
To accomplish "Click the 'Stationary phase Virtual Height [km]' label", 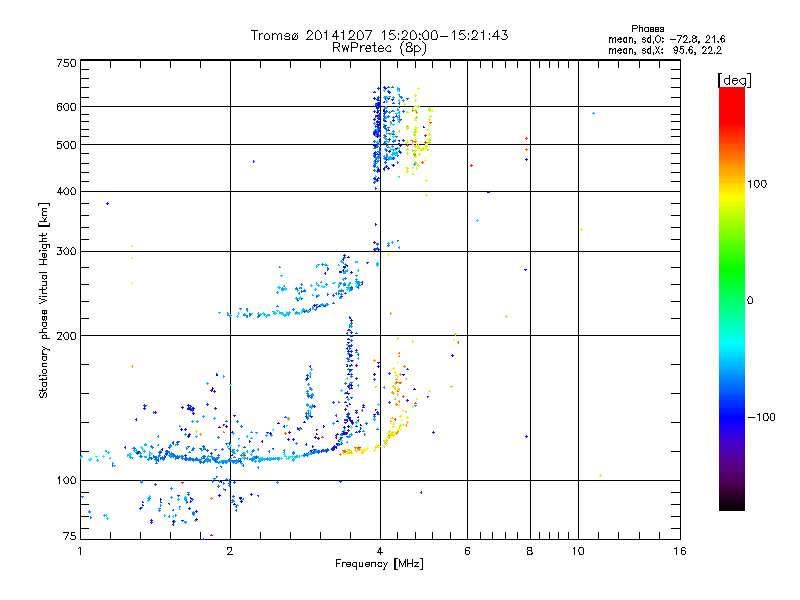I will tap(44, 300).
